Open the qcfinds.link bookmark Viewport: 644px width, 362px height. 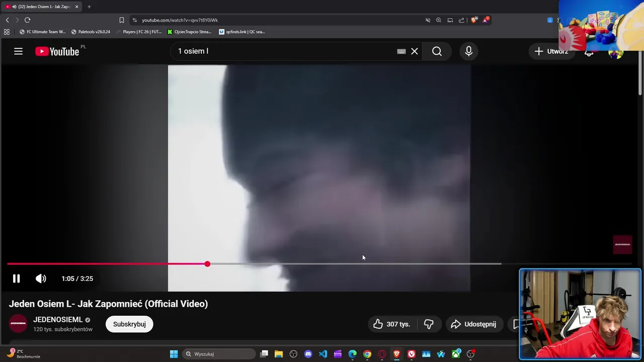[242, 32]
